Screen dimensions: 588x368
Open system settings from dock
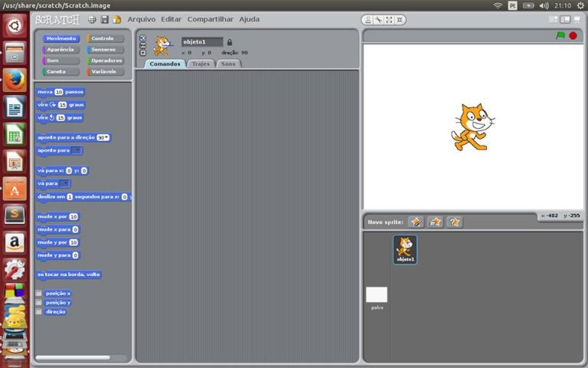(x=15, y=269)
